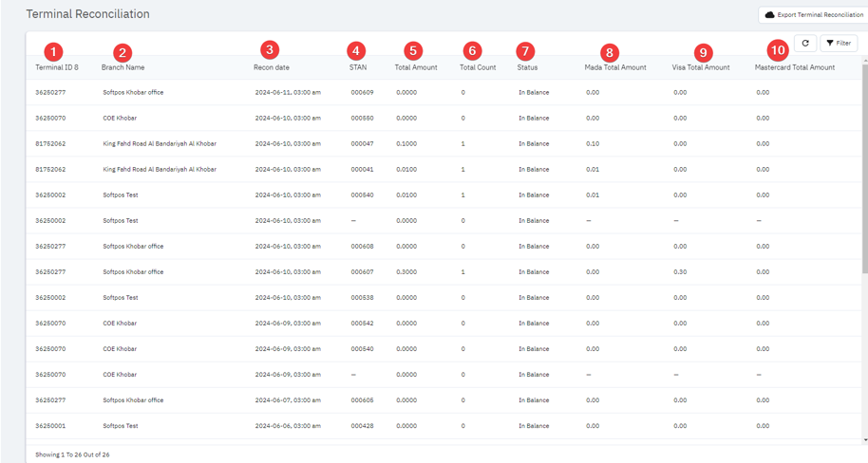The image size is (868, 463).
Task: Click the scrollbar down arrow
Action: tap(864, 440)
